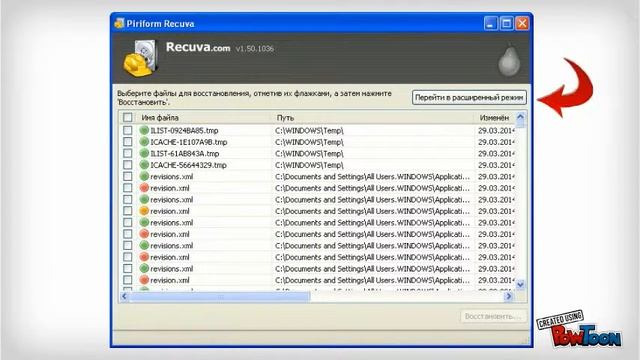Click the horizontal scrollbar thumb
Screen dimensions: 640x360
click(220, 296)
